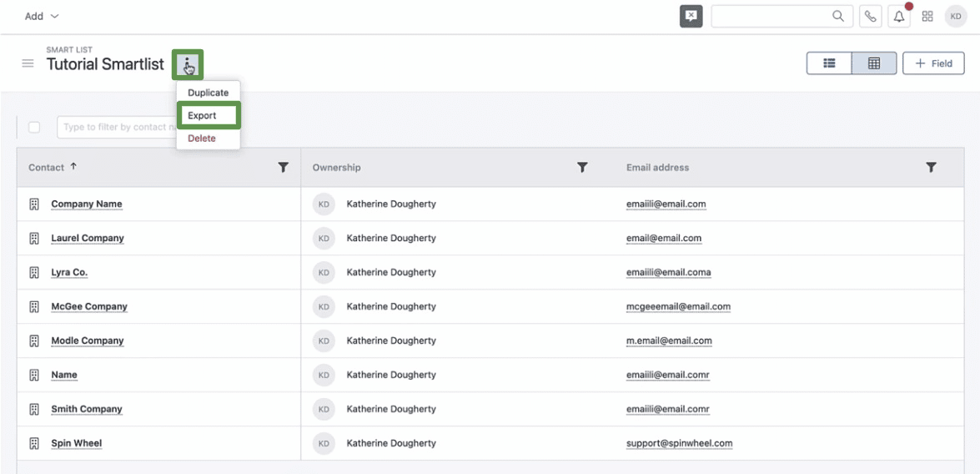Click the Ownership column header
The image size is (980, 474).
tap(336, 168)
